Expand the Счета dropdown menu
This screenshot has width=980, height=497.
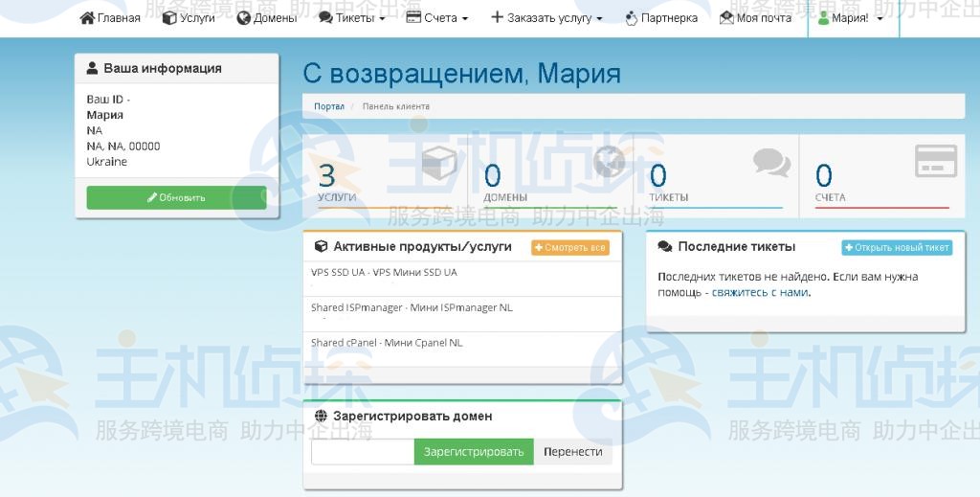coord(436,18)
